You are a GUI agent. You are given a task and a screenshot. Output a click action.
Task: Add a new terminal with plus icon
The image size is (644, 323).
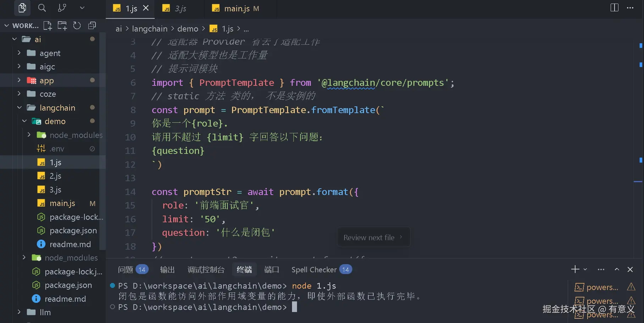pyautogui.click(x=575, y=269)
